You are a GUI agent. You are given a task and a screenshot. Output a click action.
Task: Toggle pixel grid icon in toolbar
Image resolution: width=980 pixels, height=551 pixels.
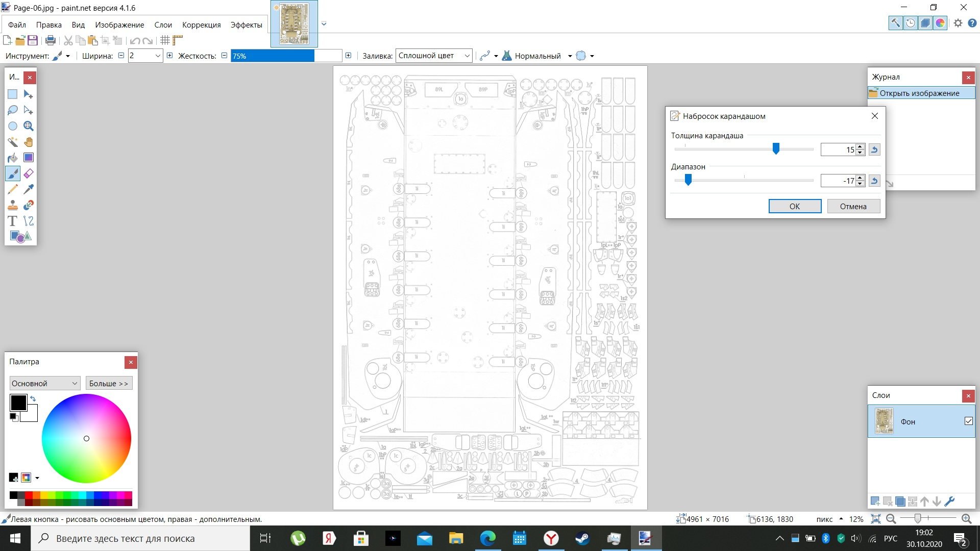tap(165, 40)
